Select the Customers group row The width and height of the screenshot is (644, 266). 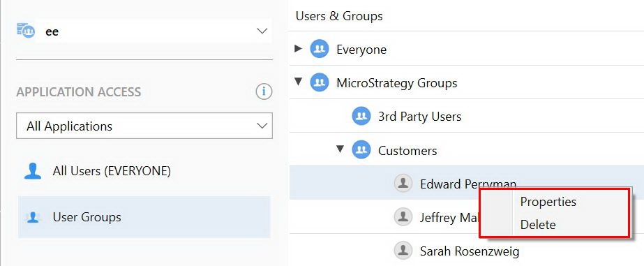point(467,150)
